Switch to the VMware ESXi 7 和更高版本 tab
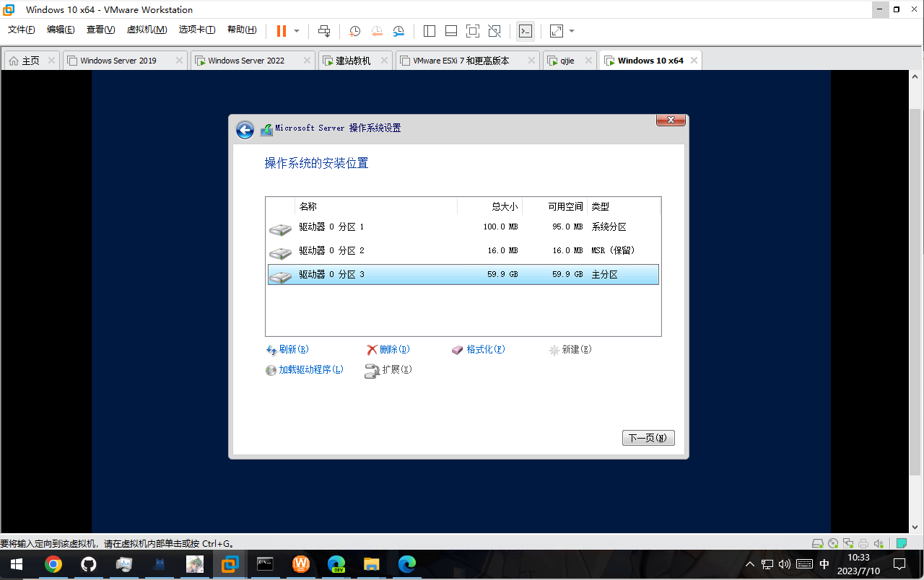 coord(461,61)
